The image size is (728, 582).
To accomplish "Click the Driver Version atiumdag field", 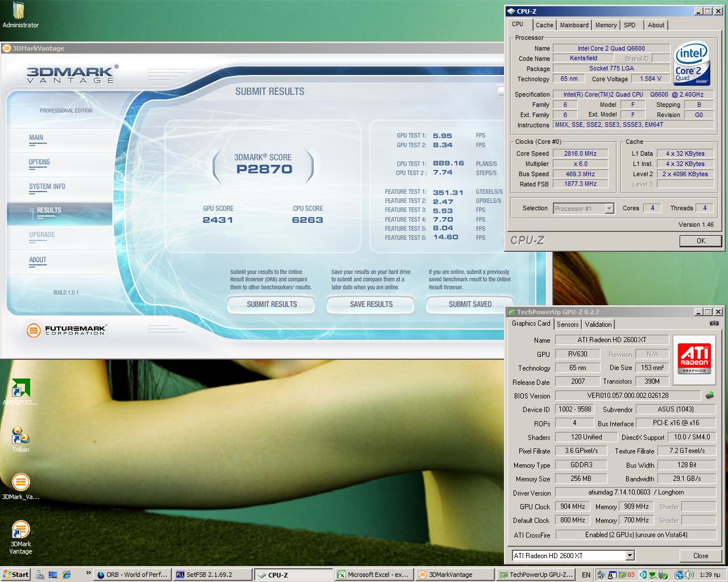I will tap(636, 492).
